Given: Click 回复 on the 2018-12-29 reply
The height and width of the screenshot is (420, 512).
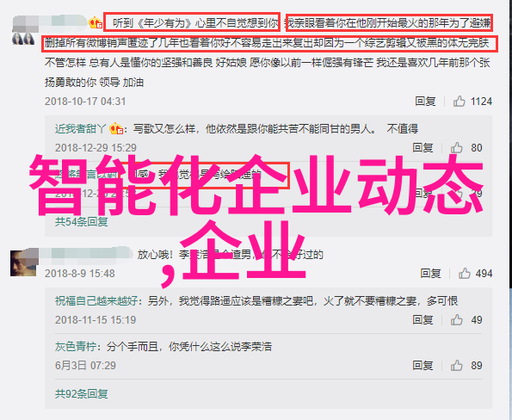Looking at the screenshot, I should pos(423,148).
